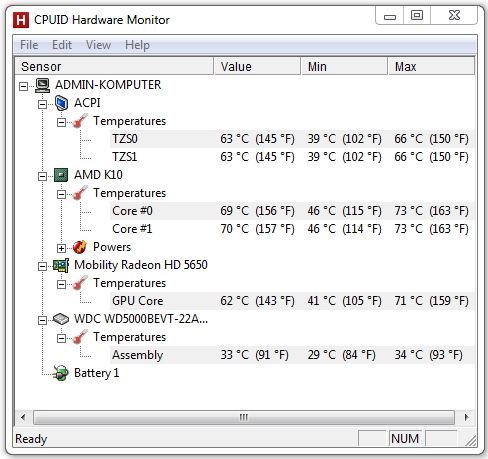Click the Powers lightning icon
488x459 pixels.
[x=80, y=247]
